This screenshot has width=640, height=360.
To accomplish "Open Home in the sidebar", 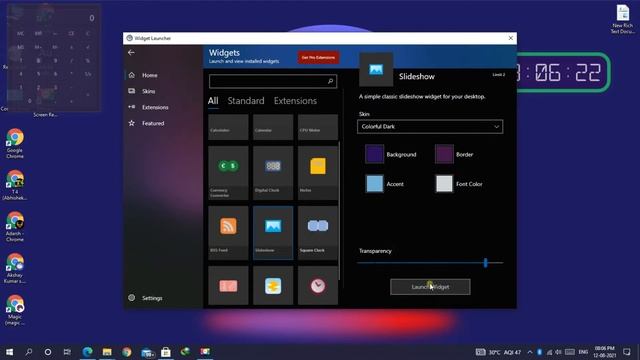I will click(149, 75).
